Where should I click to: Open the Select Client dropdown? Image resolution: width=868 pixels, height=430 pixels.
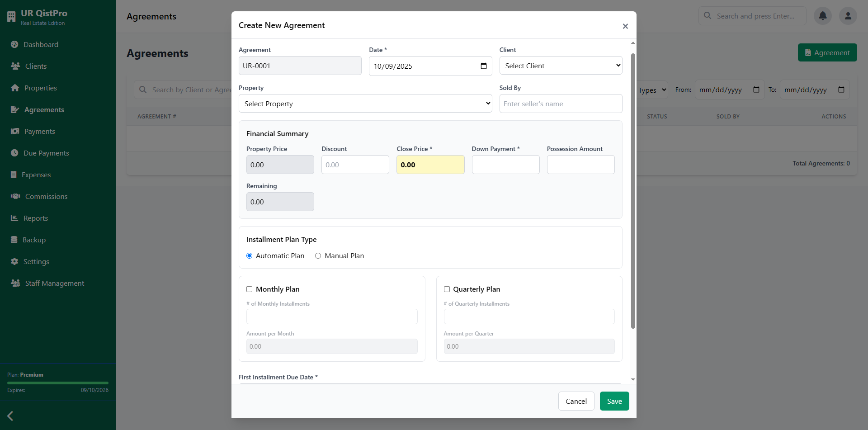561,66
